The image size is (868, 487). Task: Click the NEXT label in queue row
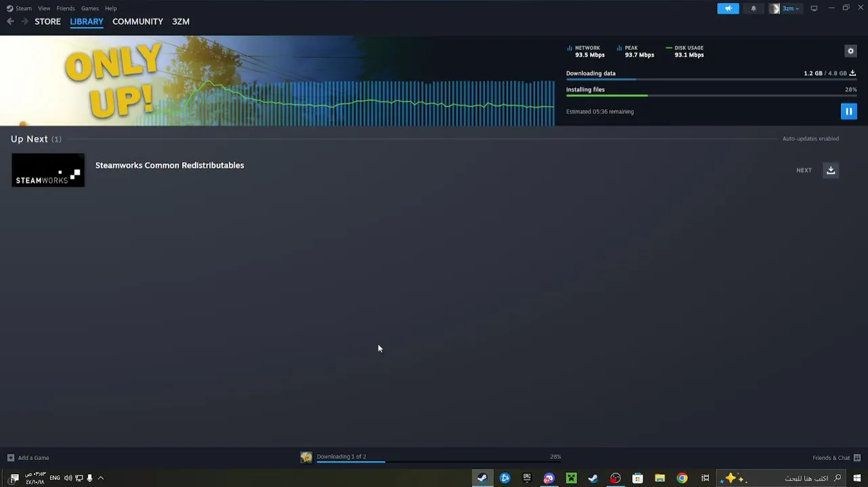click(804, 170)
